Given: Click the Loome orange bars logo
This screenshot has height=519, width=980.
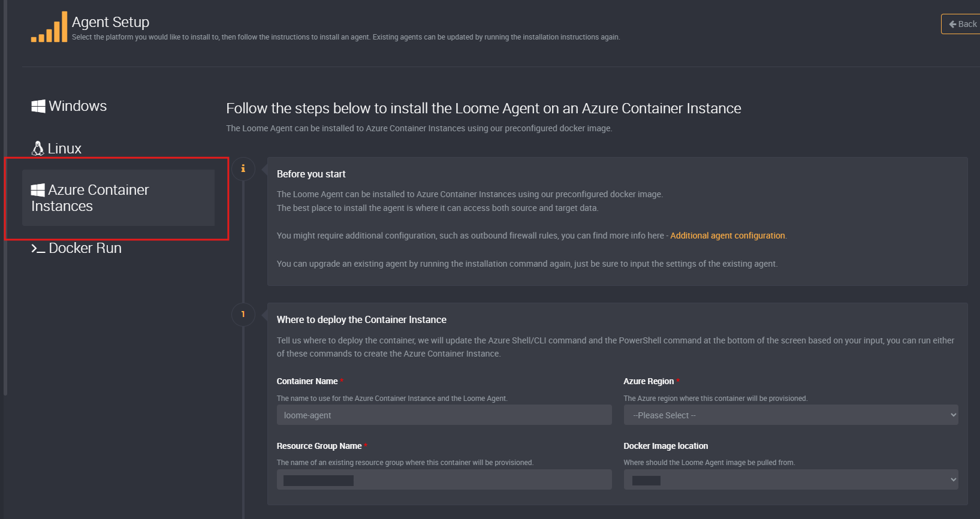Looking at the screenshot, I should click(x=49, y=27).
